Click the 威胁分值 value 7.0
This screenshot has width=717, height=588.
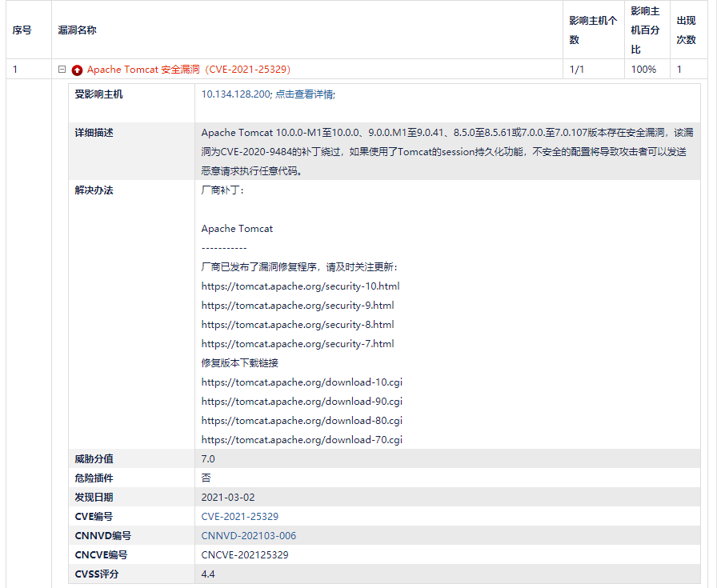point(208,459)
